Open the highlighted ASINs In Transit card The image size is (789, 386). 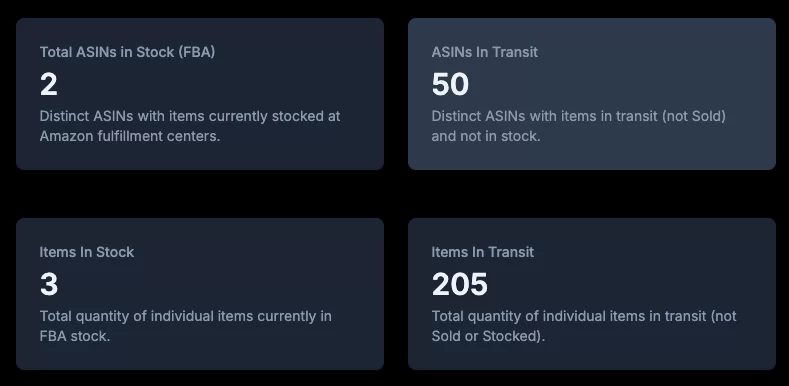point(592,94)
